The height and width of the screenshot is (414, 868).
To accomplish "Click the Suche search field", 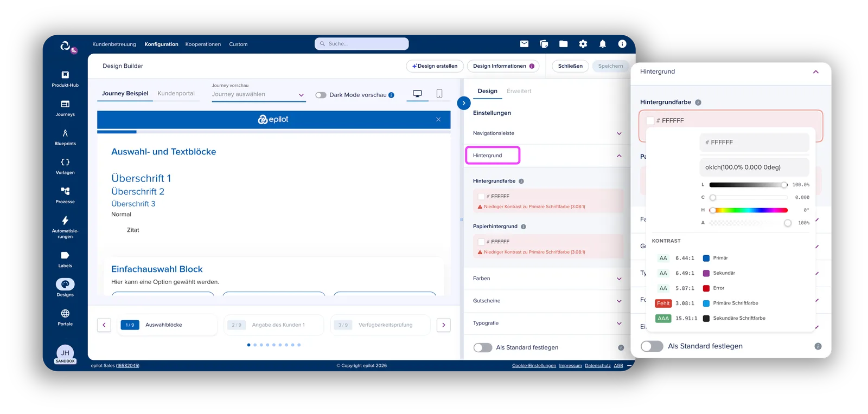I will (362, 44).
